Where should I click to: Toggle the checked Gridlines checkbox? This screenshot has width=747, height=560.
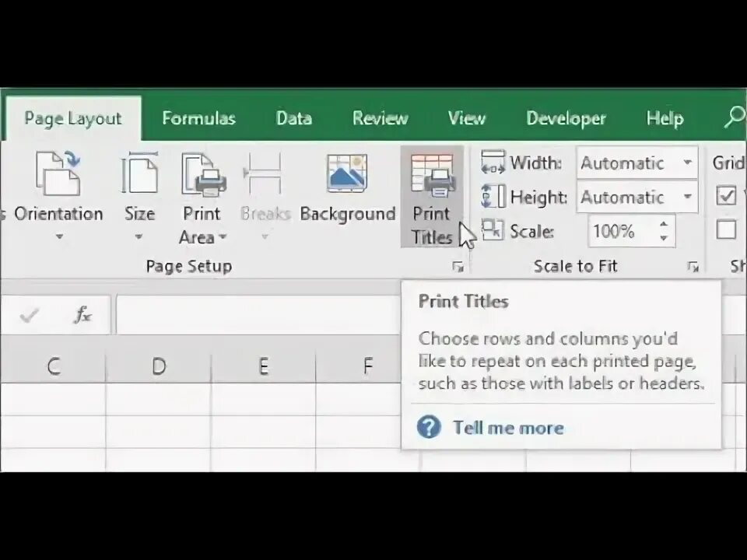coord(726,195)
